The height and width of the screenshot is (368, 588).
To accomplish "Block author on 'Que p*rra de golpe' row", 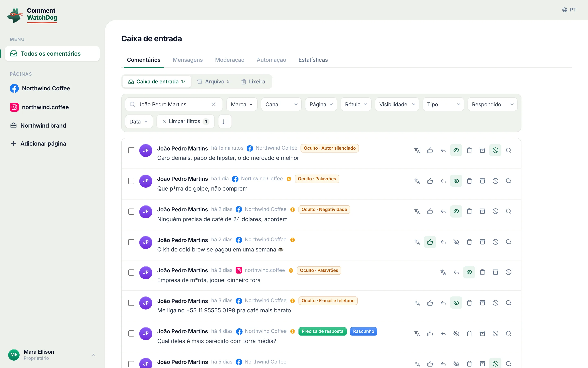I will point(496,181).
